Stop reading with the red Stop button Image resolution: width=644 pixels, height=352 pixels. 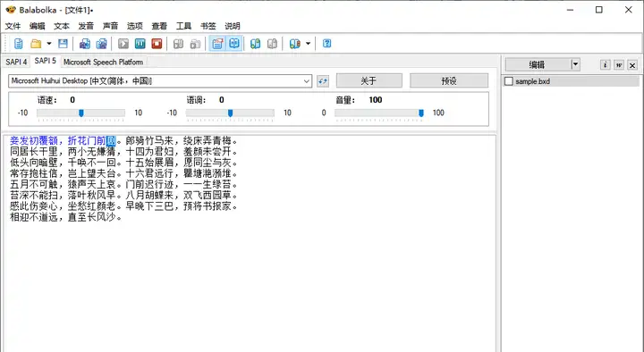click(157, 44)
